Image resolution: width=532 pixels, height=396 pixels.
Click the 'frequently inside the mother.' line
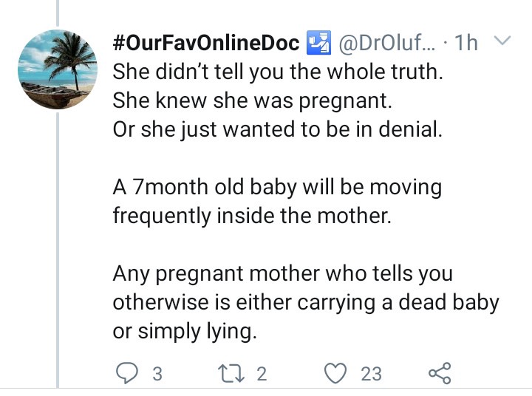(252, 216)
